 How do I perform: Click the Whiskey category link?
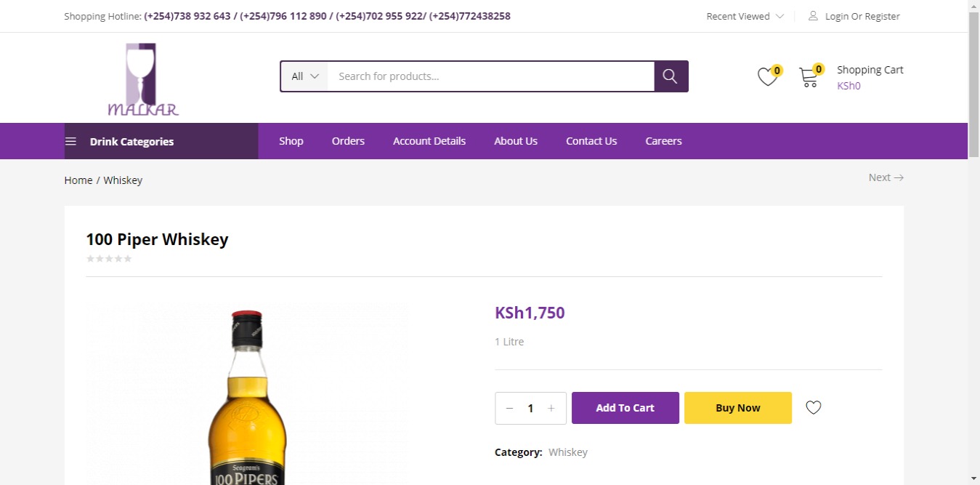coord(567,452)
